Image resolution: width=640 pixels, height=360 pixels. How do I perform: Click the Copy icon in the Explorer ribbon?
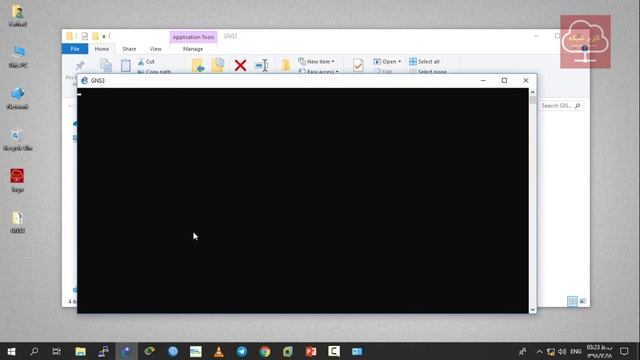(x=106, y=65)
